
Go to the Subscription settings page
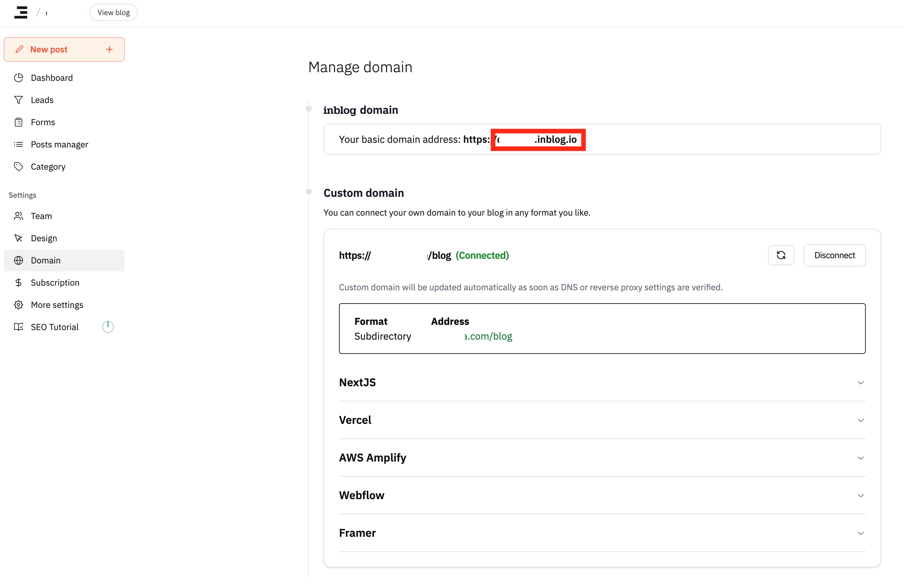(x=55, y=282)
